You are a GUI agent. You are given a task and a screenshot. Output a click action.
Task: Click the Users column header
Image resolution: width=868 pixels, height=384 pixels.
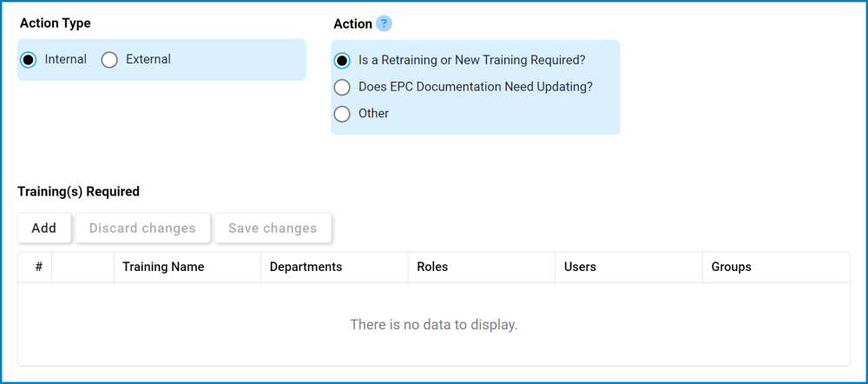click(580, 267)
